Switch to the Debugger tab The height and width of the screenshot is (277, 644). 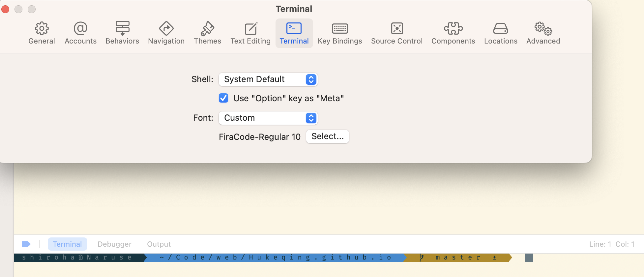[114, 244]
